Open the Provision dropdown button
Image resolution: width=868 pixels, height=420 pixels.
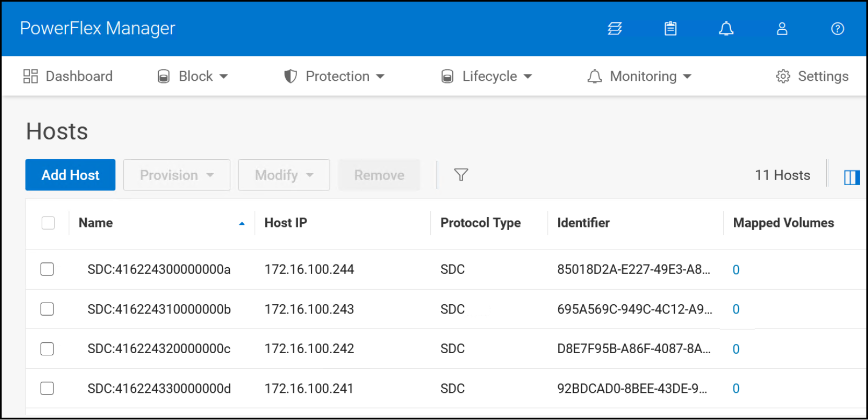(177, 175)
